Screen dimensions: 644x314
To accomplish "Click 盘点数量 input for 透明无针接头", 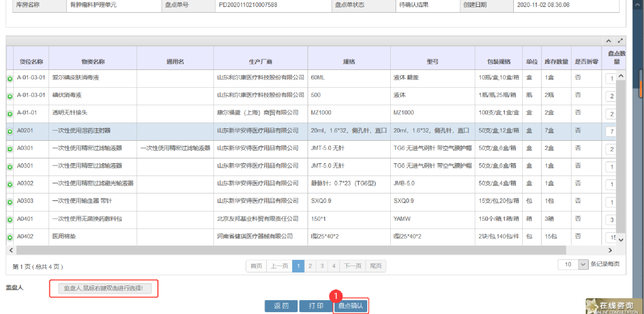I will click(x=611, y=114).
